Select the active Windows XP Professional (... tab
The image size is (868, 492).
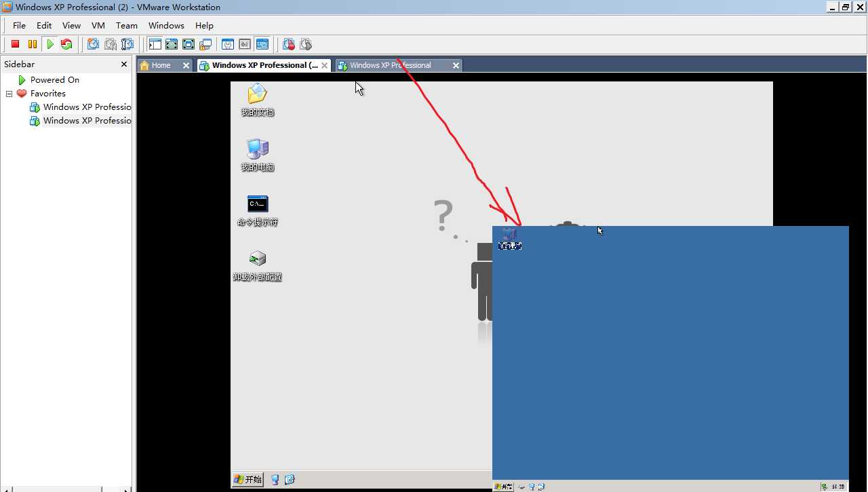[x=264, y=65]
